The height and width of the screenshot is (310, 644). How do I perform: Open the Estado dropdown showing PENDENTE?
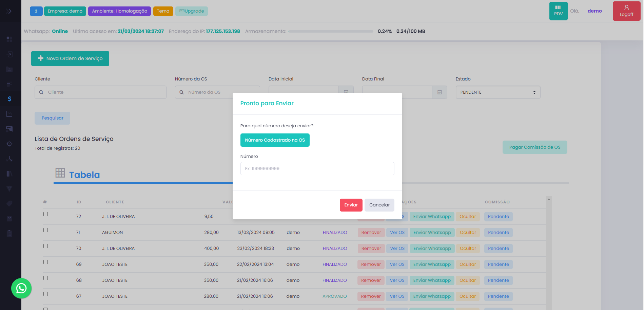pos(497,92)
